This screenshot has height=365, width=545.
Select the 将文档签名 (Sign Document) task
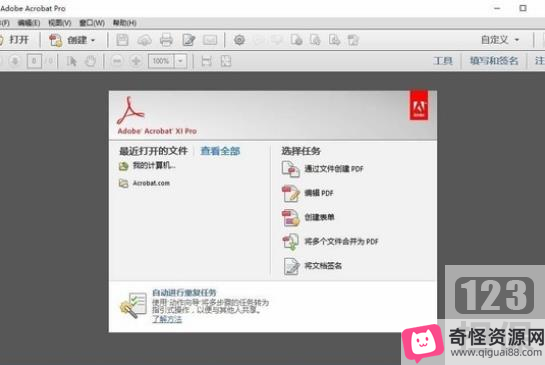323,266
